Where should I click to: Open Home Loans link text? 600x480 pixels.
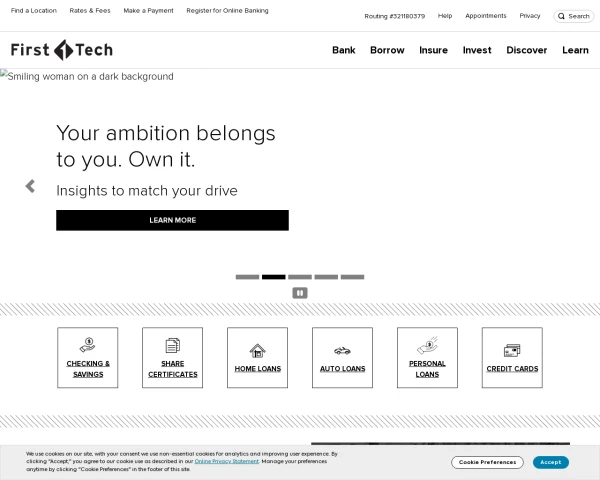click(258, 369)
